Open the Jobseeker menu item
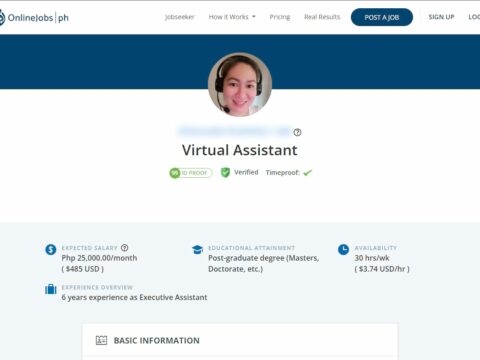480x360 pixels. (180, 17)
